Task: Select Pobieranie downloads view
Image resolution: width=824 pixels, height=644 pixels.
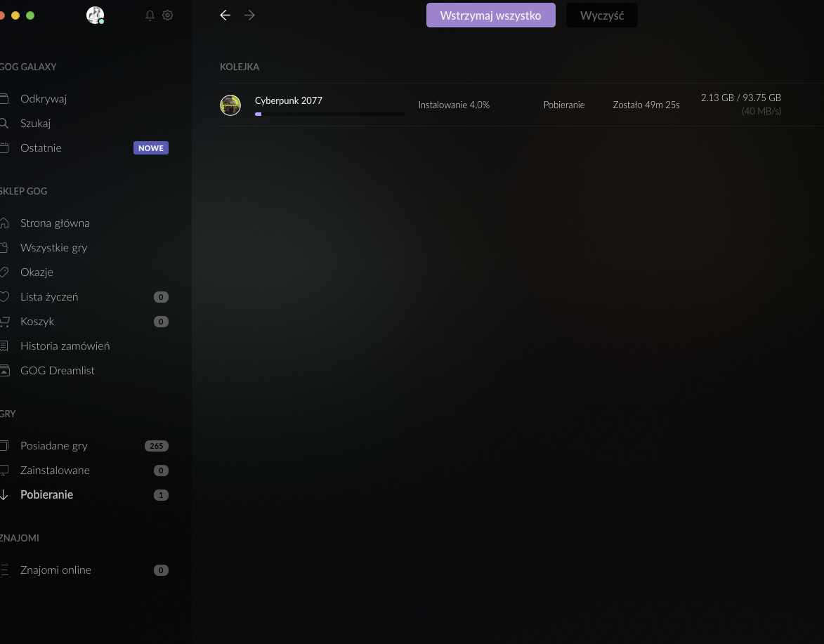Action: point(47,495)
